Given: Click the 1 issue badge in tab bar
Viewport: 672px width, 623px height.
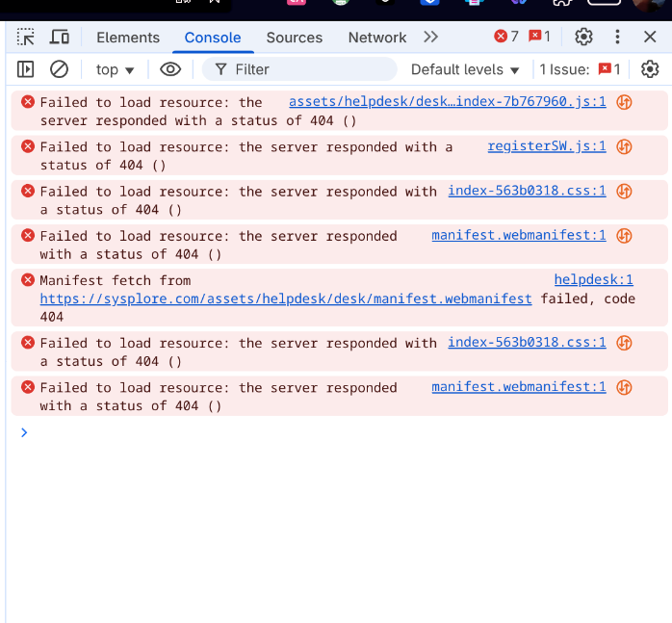Looking at the screenshot, I should 539,37.
